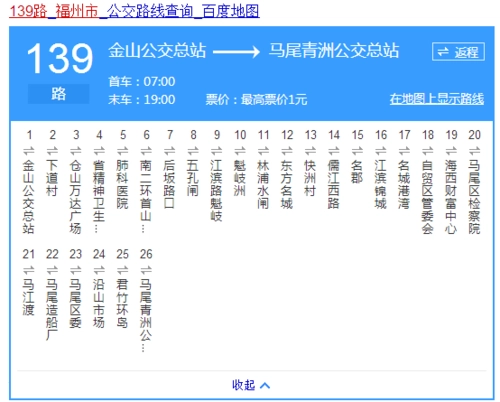Select stop 儒江西路

point(334,184)
